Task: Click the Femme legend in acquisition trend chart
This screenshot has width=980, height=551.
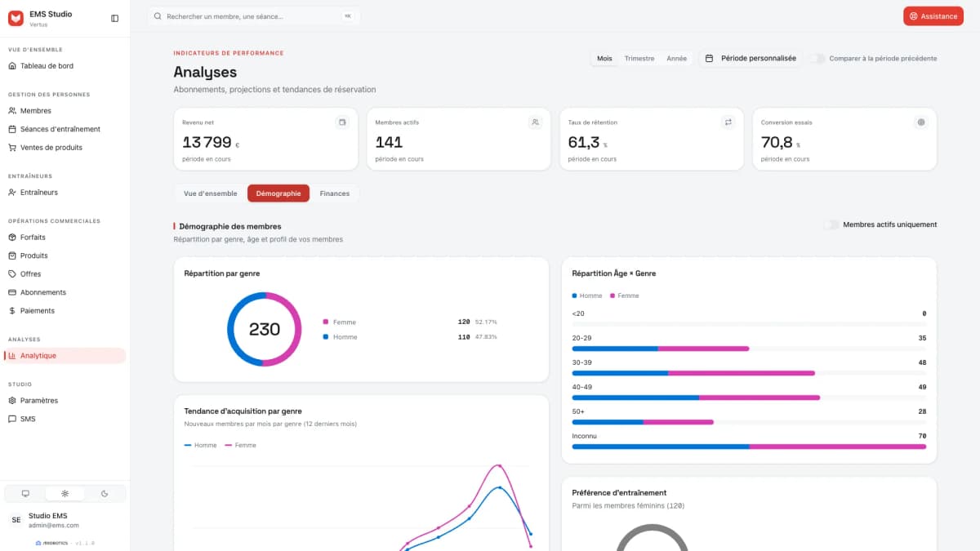Action: click(x=241, y=445)
